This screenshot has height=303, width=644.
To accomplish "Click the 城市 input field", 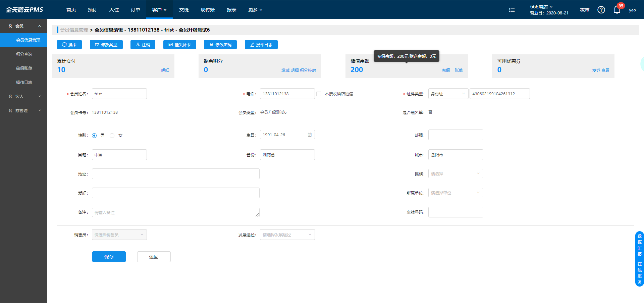I will [x=456, y=155].
